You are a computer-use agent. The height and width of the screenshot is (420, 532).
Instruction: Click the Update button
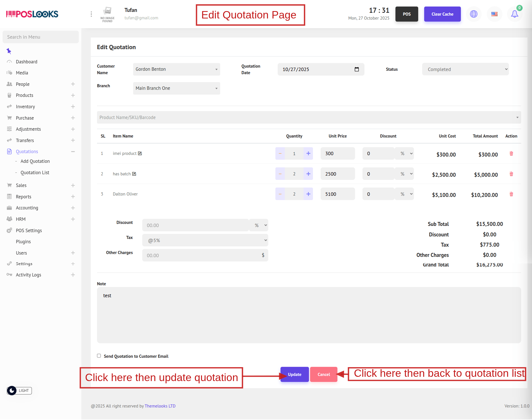coord(294,375)
